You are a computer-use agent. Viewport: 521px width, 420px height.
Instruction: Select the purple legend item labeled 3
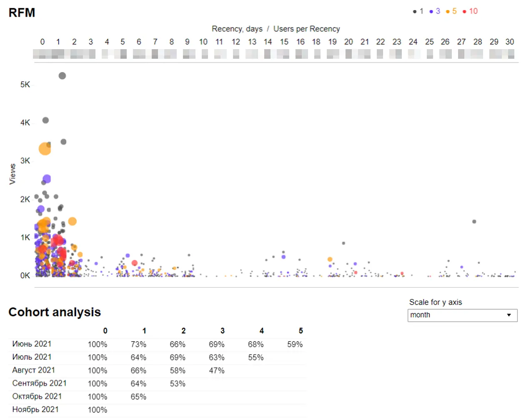click(435, 11)
